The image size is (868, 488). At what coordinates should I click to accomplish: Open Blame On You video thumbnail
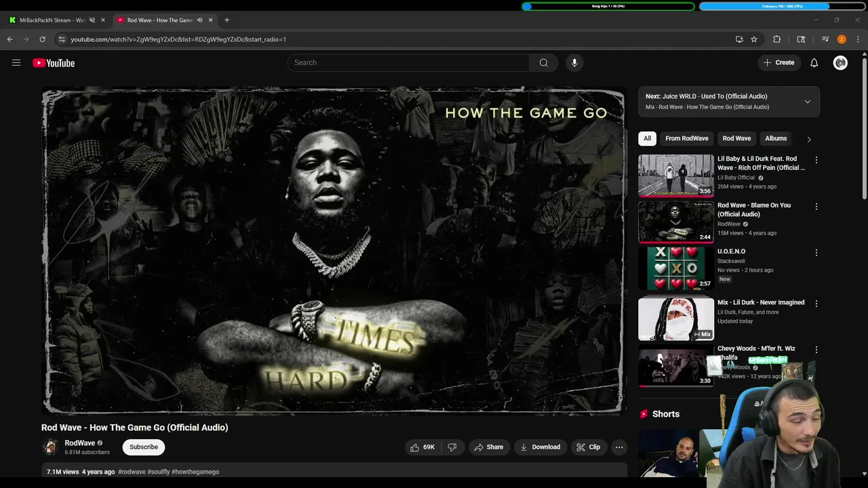[x=676, y=222]
